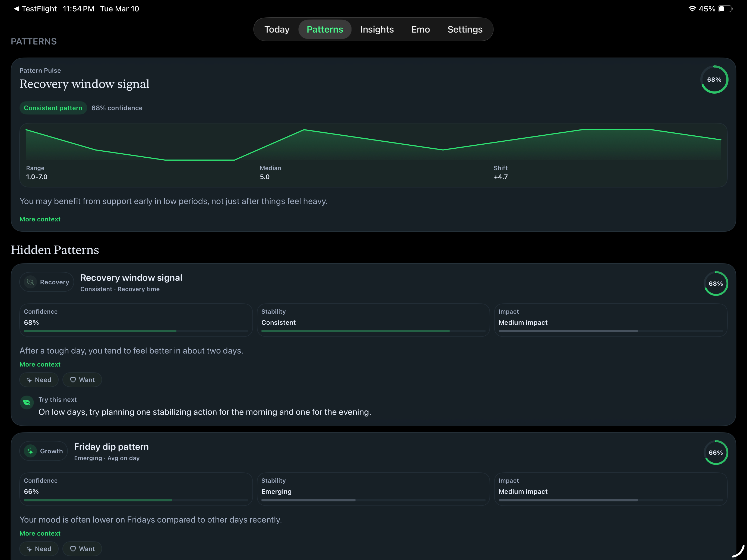
Task: Click the 68% ring on Recovery window signal card
Action: (x=716, y=284)
